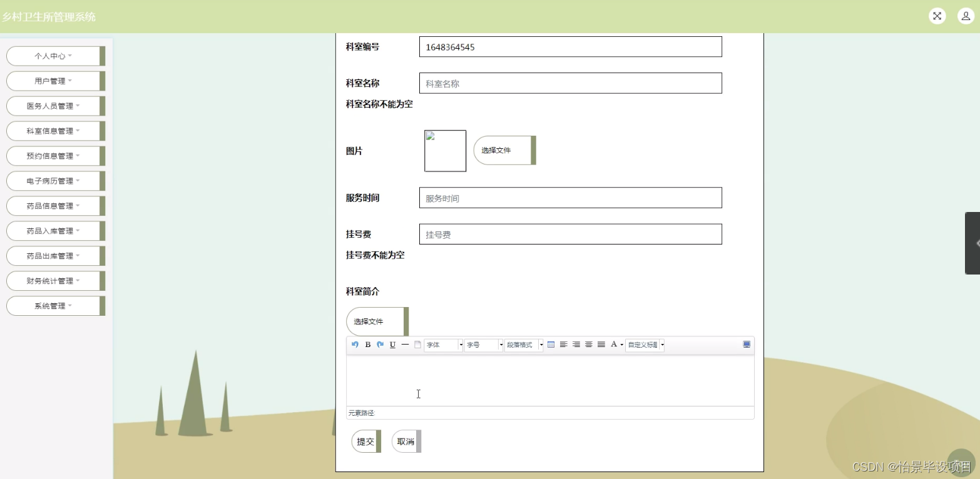Insert a horizontal line in the editor
The height and width of the screenshot is (479, 980).
404,345
